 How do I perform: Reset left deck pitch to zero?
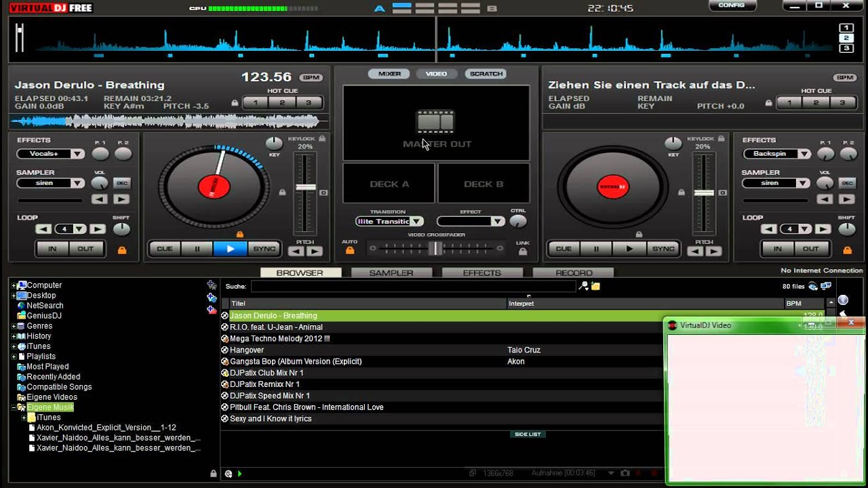coord(324,193)
